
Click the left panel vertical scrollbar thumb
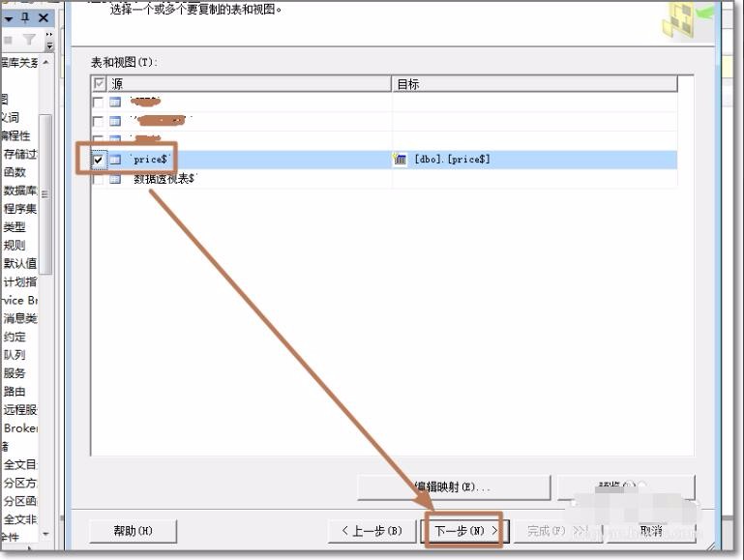(45, 194)
